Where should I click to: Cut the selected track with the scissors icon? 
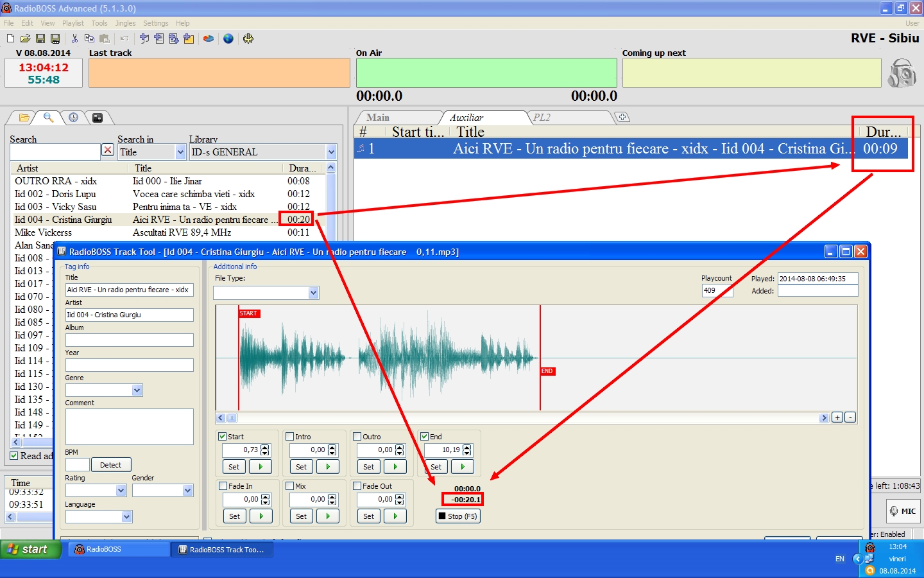pyautogui.click(x=74, y=39)
